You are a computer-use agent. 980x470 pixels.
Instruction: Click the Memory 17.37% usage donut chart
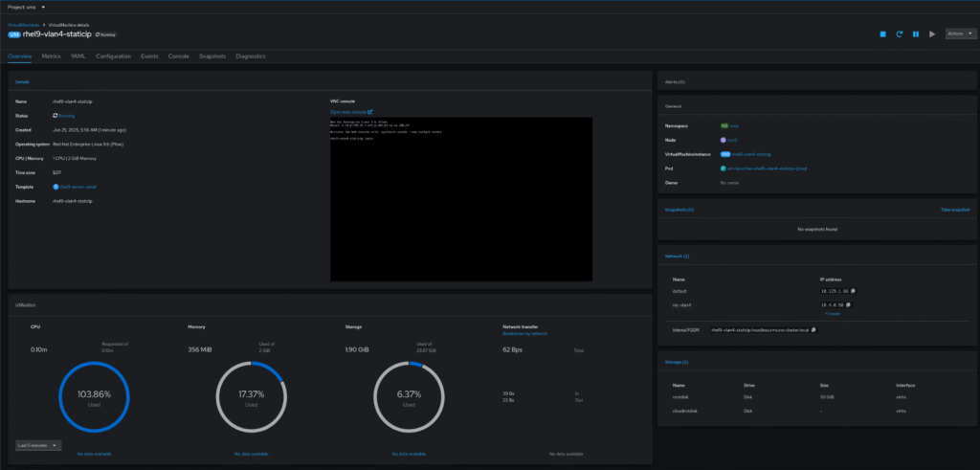pyautogui.click(x=252, y=397)
